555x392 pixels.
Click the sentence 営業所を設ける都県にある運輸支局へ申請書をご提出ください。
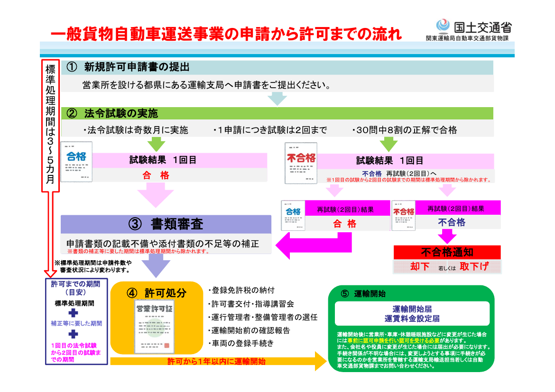tap(207, 85)
